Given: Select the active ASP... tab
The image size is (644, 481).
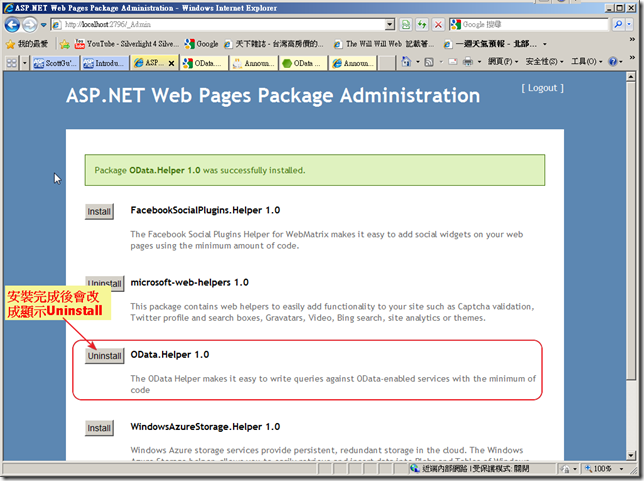Looking at the screenshot, I should point(149,62).
